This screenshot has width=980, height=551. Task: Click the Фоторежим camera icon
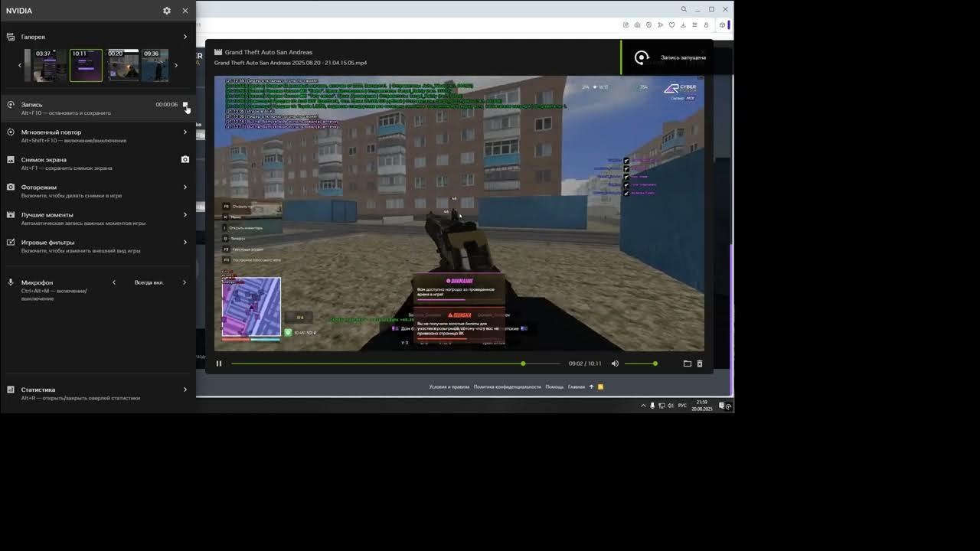point(11,187)
